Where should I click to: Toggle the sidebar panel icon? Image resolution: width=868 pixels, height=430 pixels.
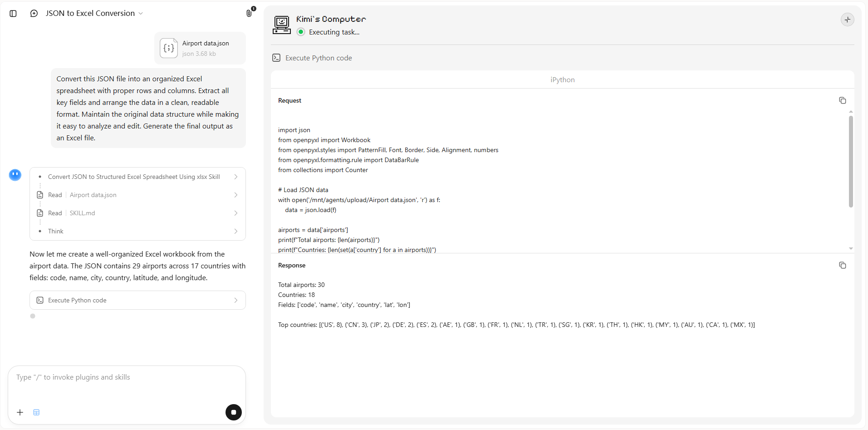13,14
